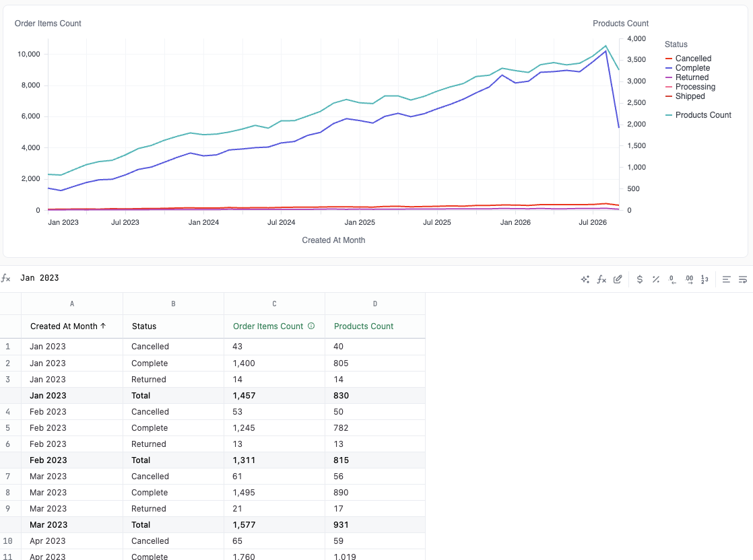Toggle the Complete series in legend
Viewport: 753px width, 560px height.
[687, 68]
